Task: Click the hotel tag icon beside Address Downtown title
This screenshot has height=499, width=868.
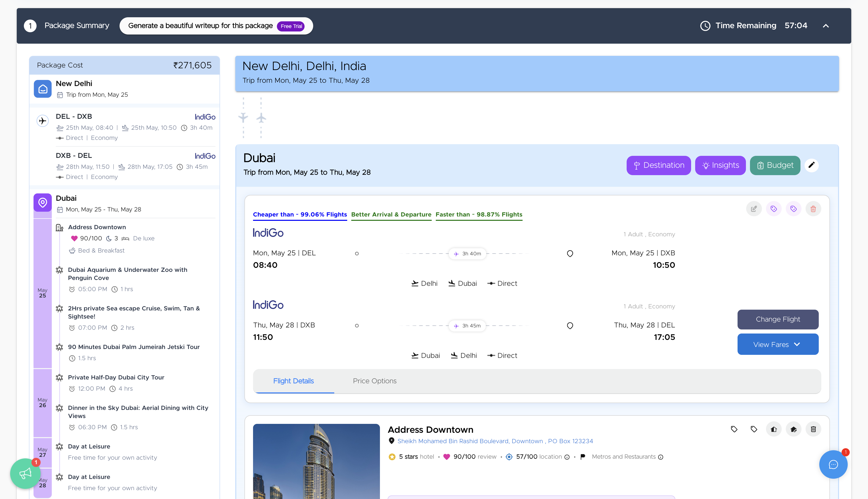Action: [x=734, y=429]
